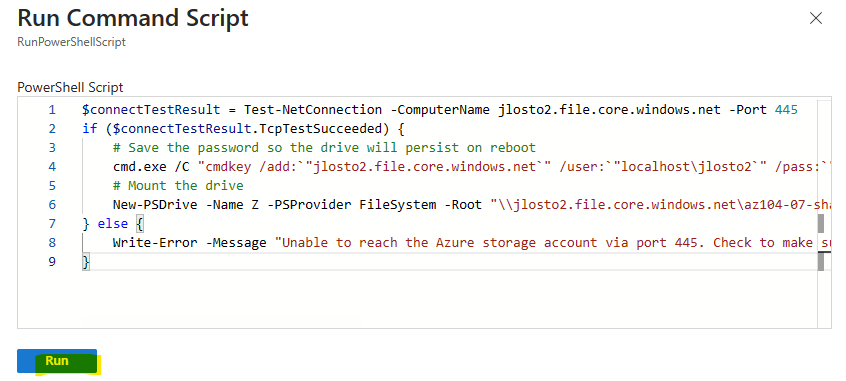Click the vertical scrollbar of the script editor
This screenshot has width=846, height=381.
(823, 213)
